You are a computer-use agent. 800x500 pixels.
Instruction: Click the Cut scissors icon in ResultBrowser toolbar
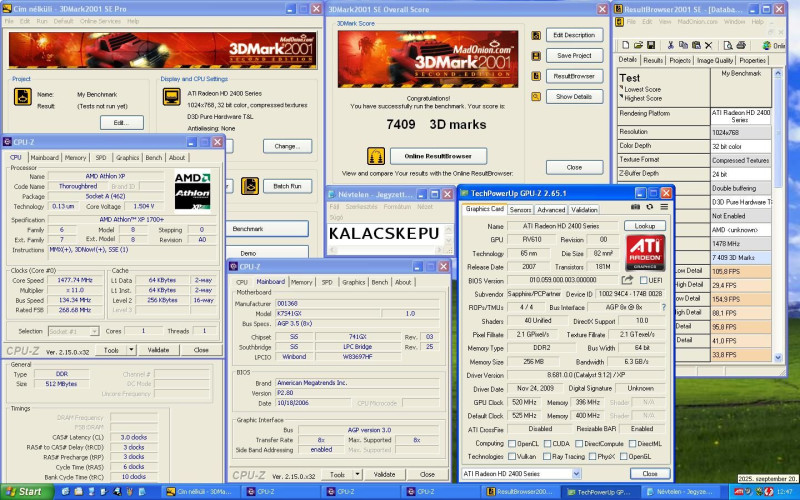click(671, 45)
